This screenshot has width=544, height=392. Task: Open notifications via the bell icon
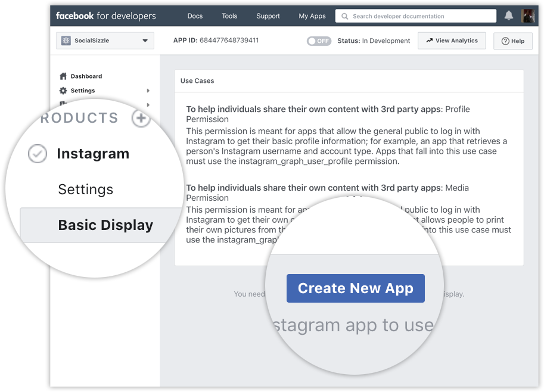coord(508,16)
